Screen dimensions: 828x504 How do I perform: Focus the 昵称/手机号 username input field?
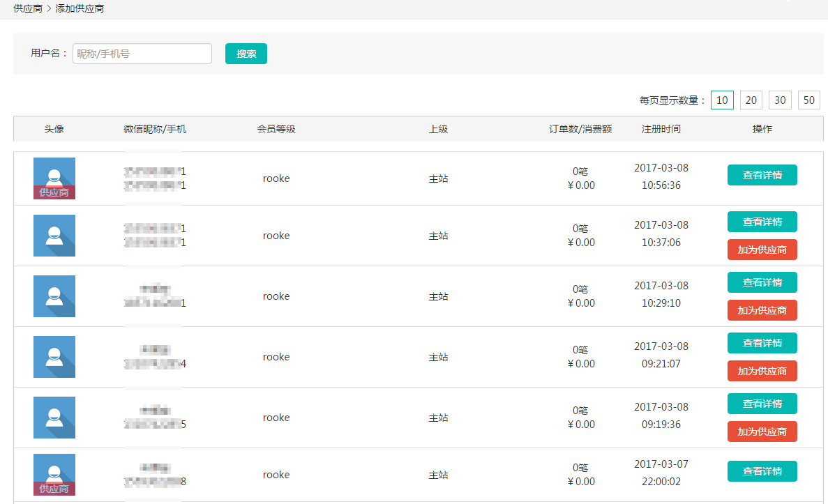click(142, 54)
